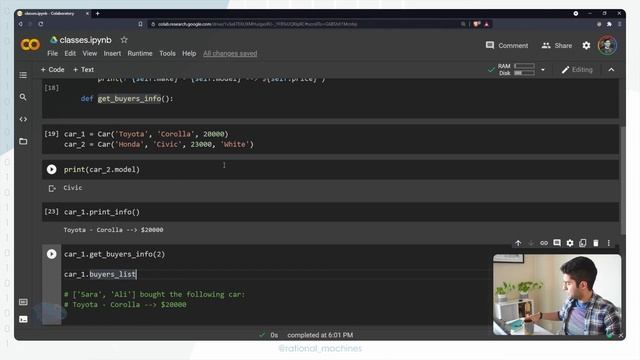Click the browser address bar
Image resolution: width=640 pixels, height=360 pixels.
(x=302, y=24)
